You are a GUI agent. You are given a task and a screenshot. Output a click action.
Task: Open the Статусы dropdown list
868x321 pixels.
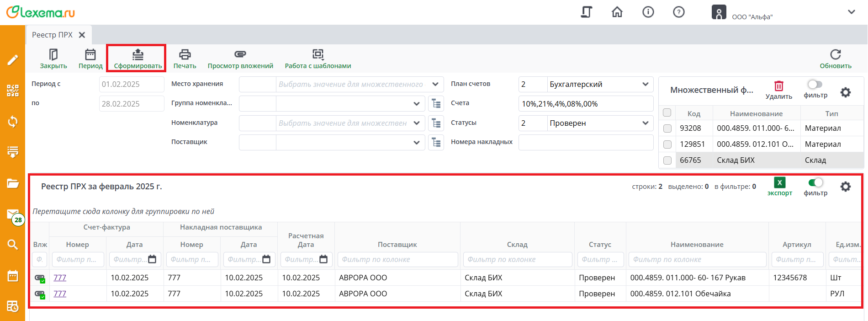[x=645, y=123]
